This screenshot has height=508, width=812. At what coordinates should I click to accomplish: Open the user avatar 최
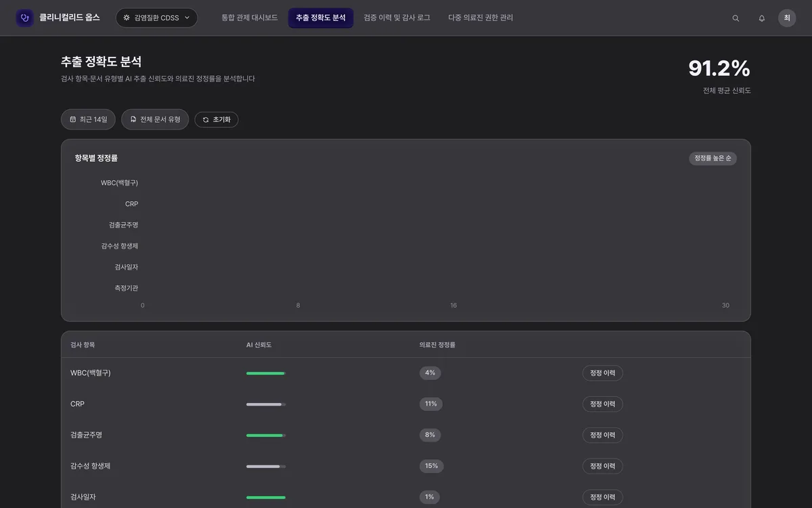pos(787,18)
